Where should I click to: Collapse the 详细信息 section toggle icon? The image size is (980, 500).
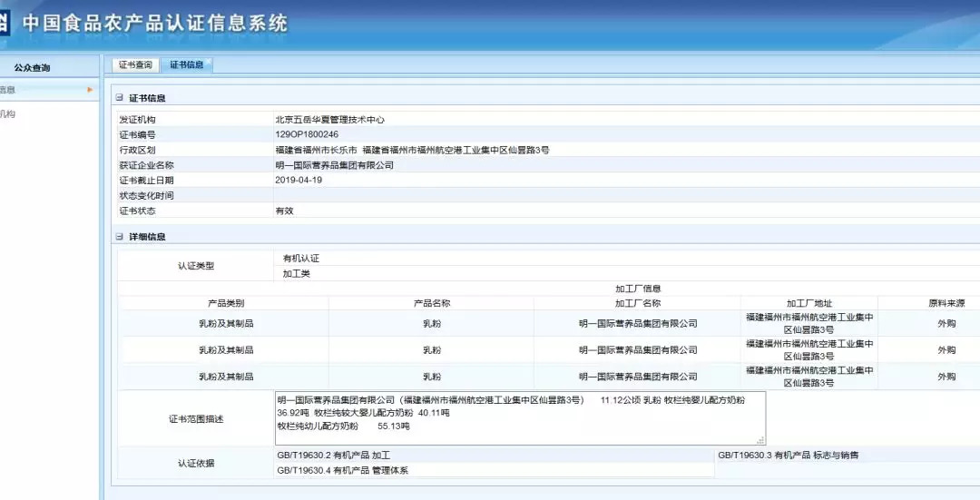click(x=120, y=237)
